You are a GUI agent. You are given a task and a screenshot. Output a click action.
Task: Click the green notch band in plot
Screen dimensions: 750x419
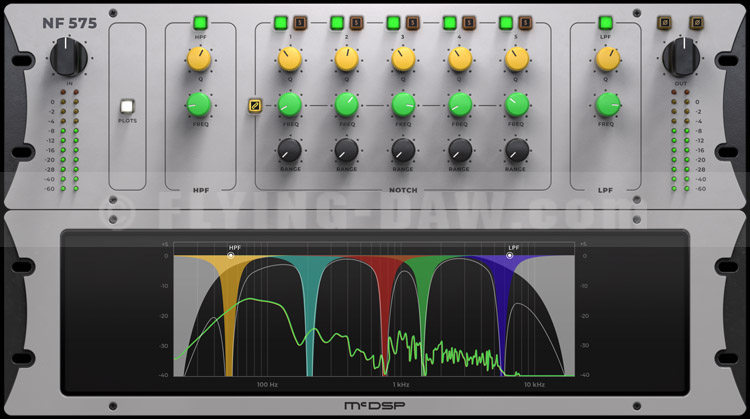[x=423, y=316]
